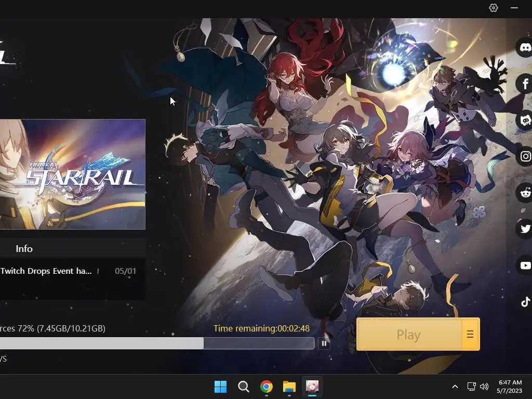The width and height of the screenshot is (532, 399).
Task: Open the Discord community icon
Action: click(525, 47)
